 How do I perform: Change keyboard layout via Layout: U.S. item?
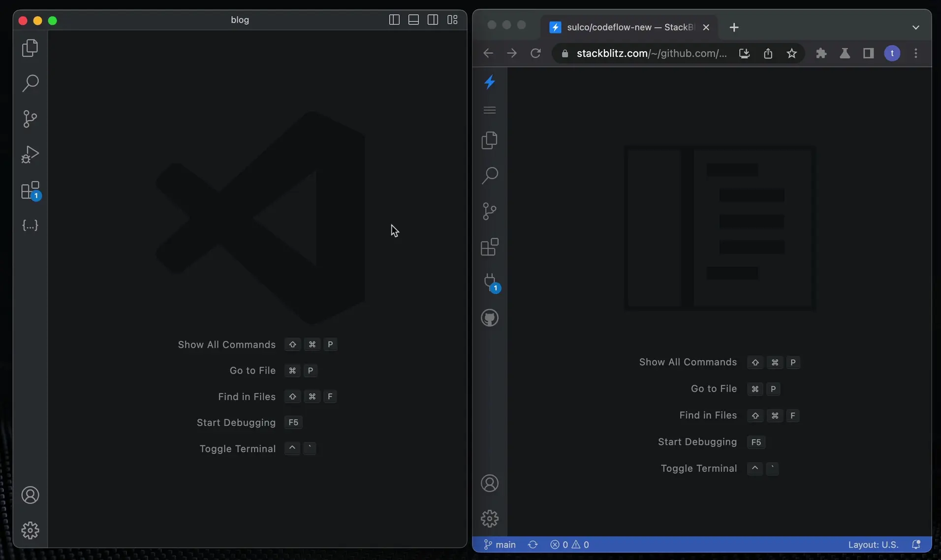point(874,545)
